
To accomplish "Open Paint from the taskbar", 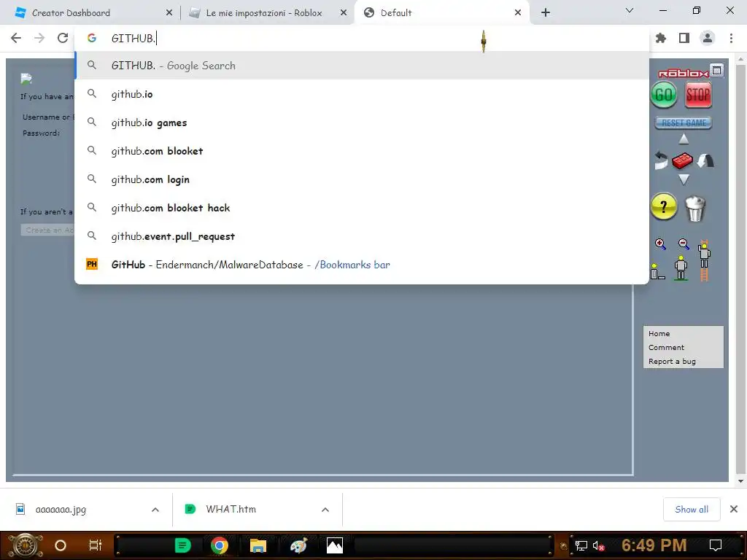I will point(298,545).
